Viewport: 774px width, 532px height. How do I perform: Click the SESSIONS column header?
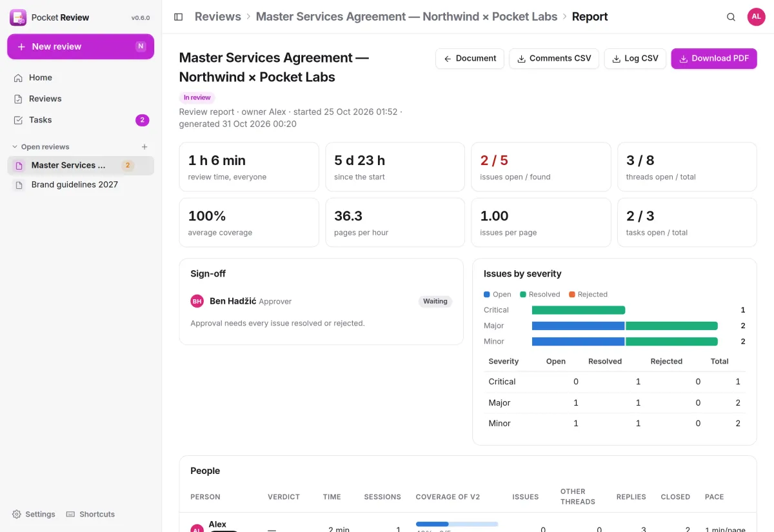tap(382, 497)
